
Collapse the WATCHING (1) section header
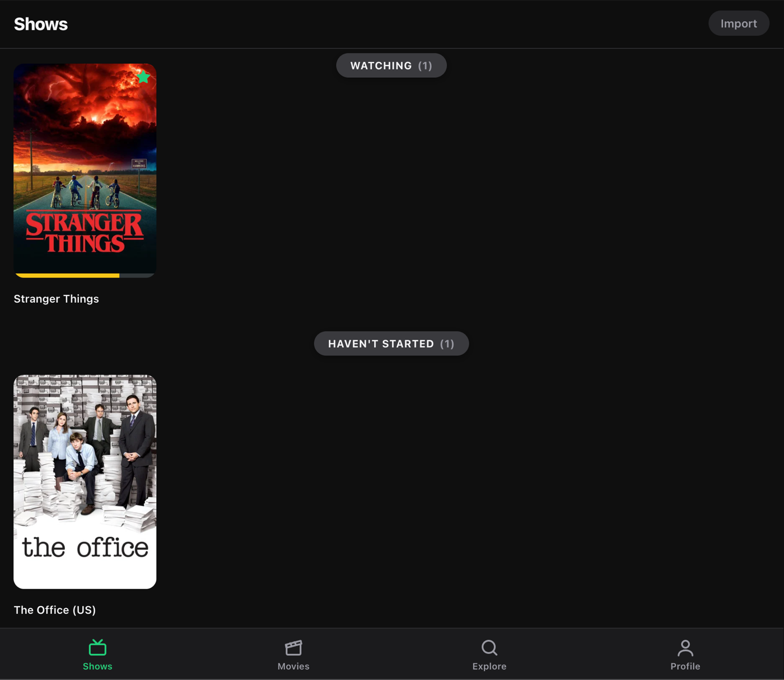click(391, 65)
